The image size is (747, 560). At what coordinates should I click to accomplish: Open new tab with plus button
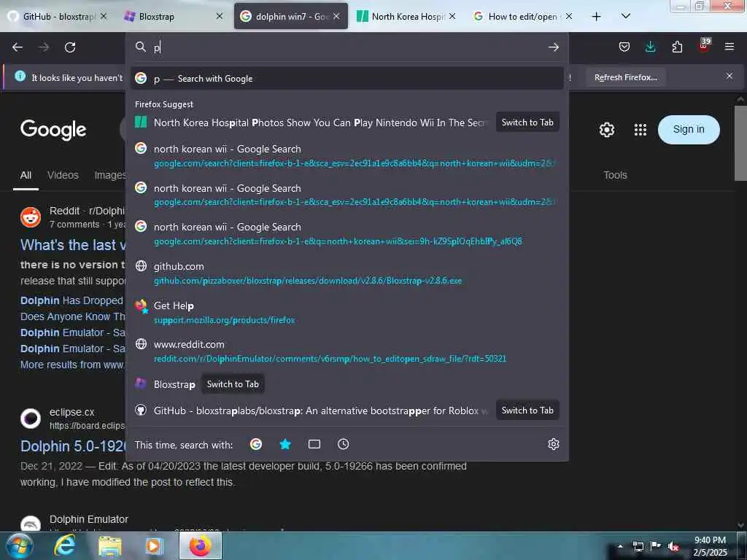[x=596, y=17]
